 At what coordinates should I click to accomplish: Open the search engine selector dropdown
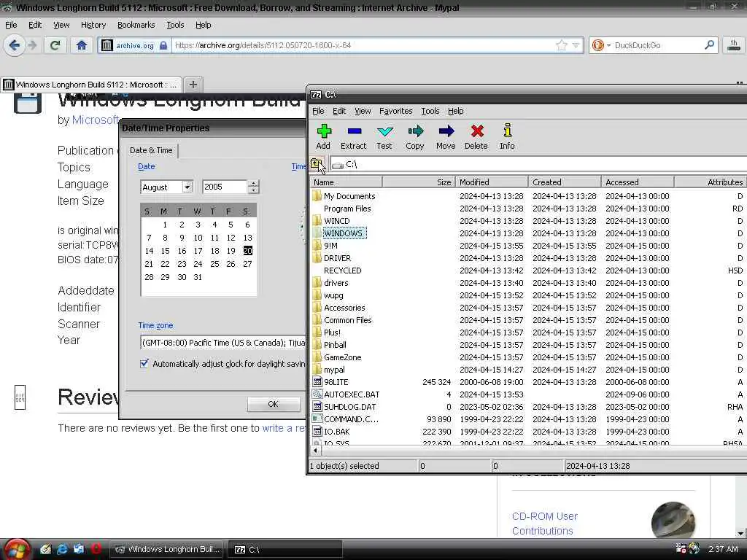pos(600,46)
